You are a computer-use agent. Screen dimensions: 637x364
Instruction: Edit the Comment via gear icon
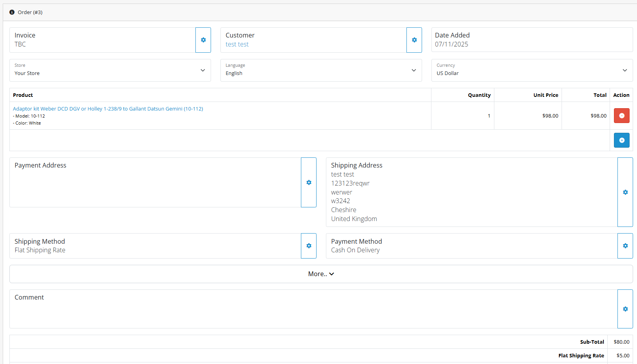[625, 309]
